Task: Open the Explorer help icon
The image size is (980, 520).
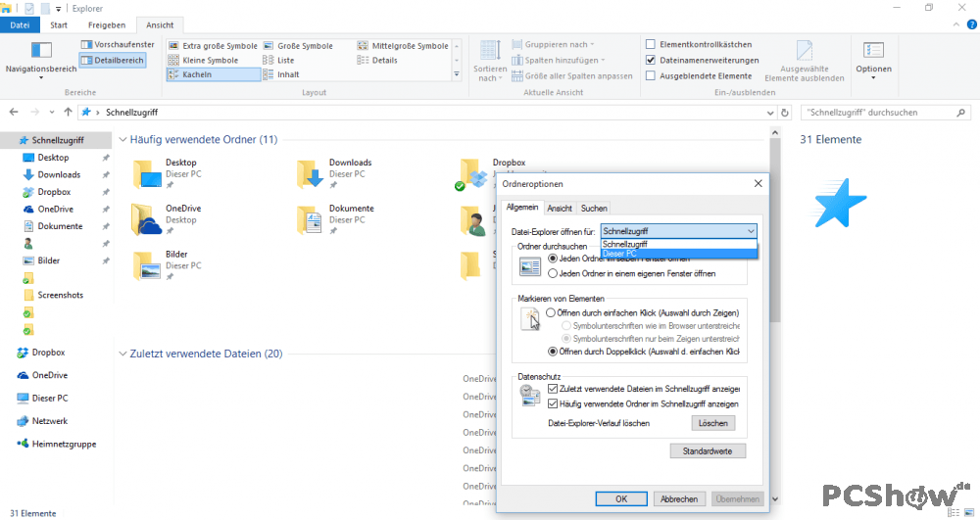Action: click(972, 24)
